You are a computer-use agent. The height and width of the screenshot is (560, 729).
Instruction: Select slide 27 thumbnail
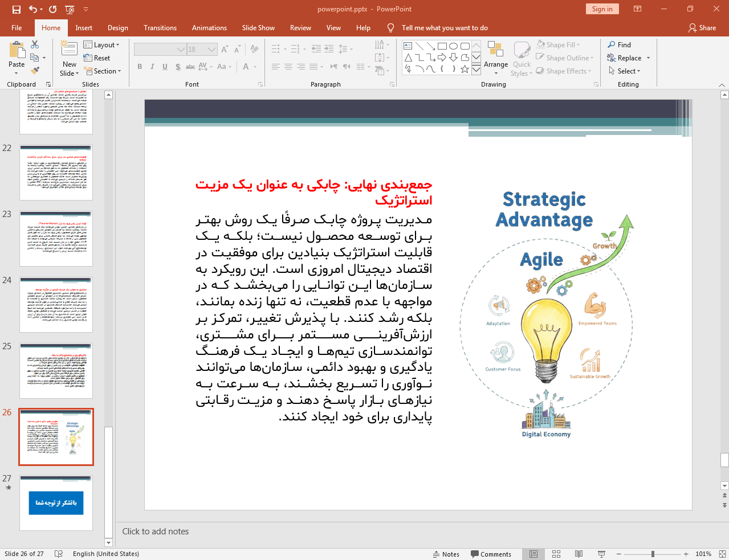pos(56,503)
